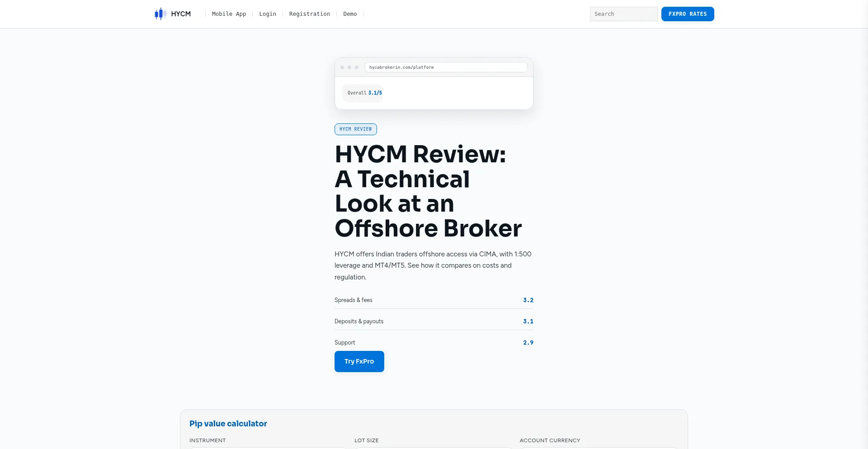Click the Try FxPro button

pos(359,362)
